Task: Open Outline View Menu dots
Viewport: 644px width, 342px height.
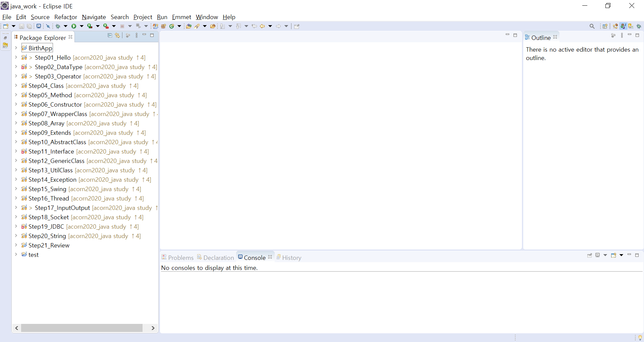Action: click(x=622, y=35)
